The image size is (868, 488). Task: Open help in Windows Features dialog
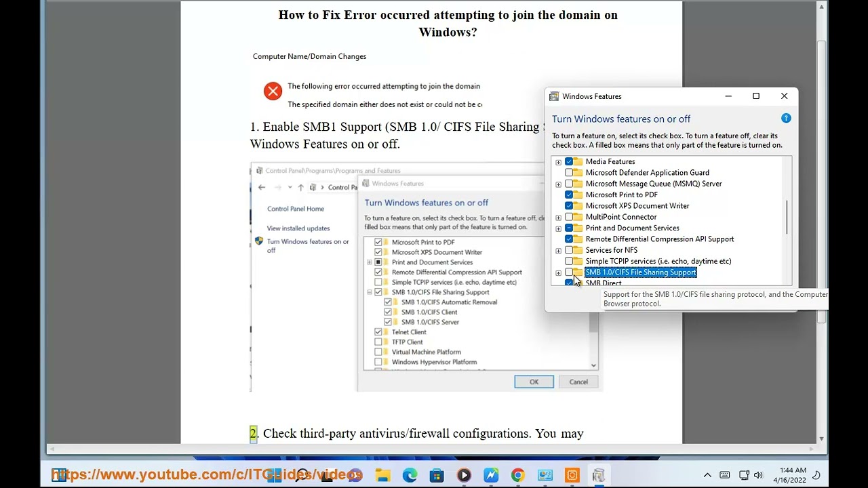(786, 119)
